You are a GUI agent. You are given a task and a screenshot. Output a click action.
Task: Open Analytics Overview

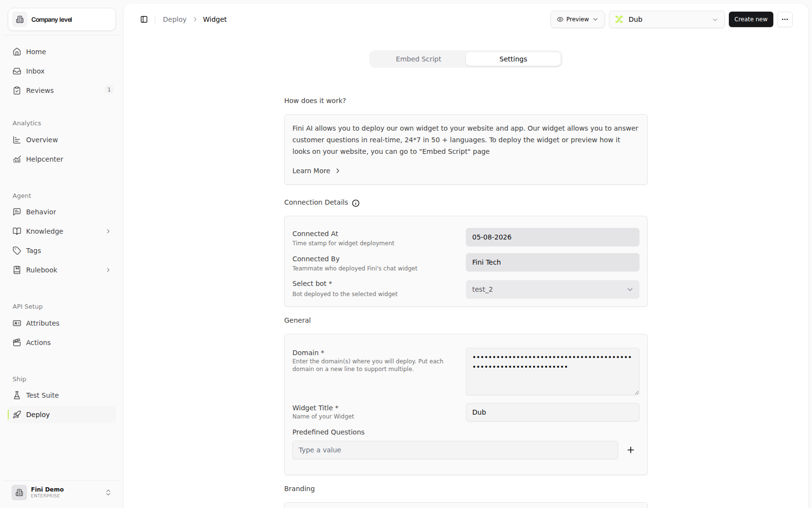coord(62,140)
